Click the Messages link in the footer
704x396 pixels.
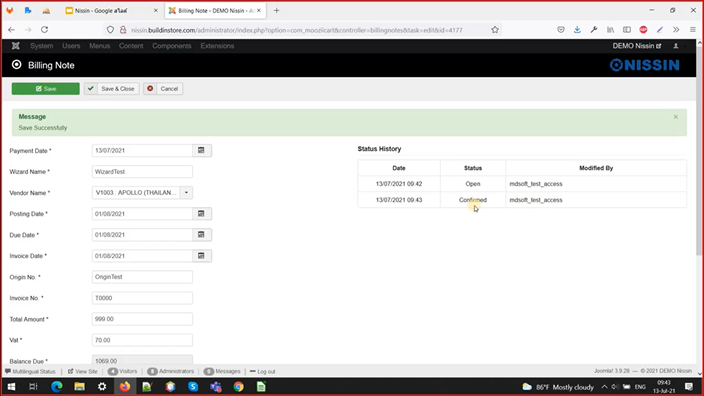point(222,371)
